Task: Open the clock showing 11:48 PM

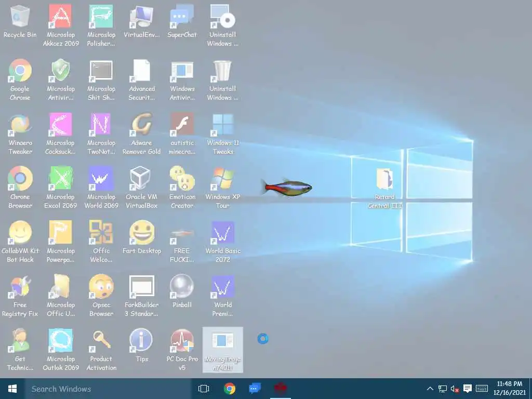Action: [510, 388]
